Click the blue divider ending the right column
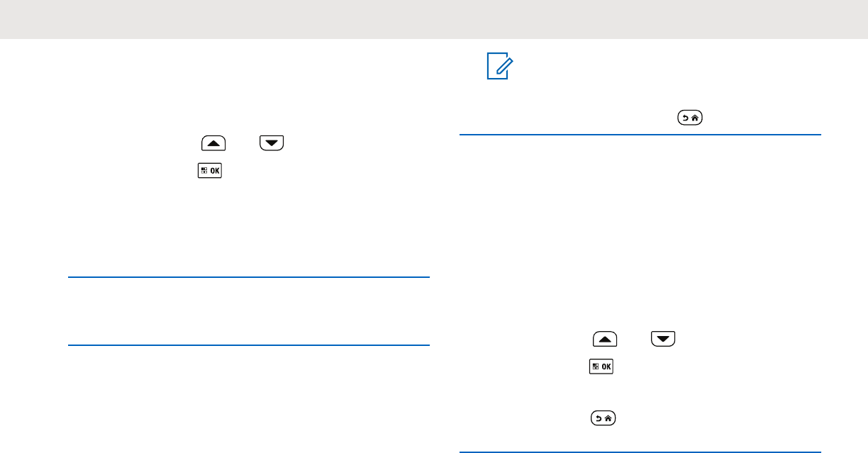This screenshot has height=453, width=868. coord(640,452)
